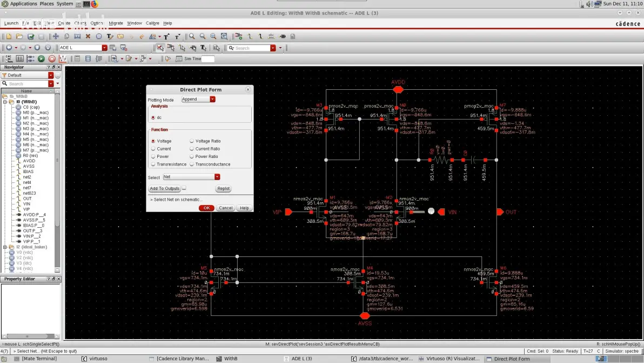Toggle the checkbox beside Add To Outputs
Image resolution: width=644 pixels, height=363 pixels.
(x=184, y=188)
